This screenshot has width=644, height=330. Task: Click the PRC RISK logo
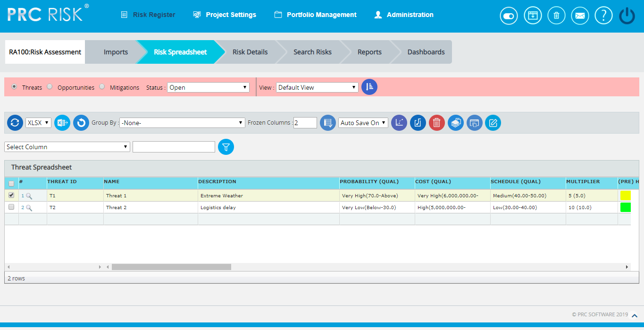(x=48, y=13)
